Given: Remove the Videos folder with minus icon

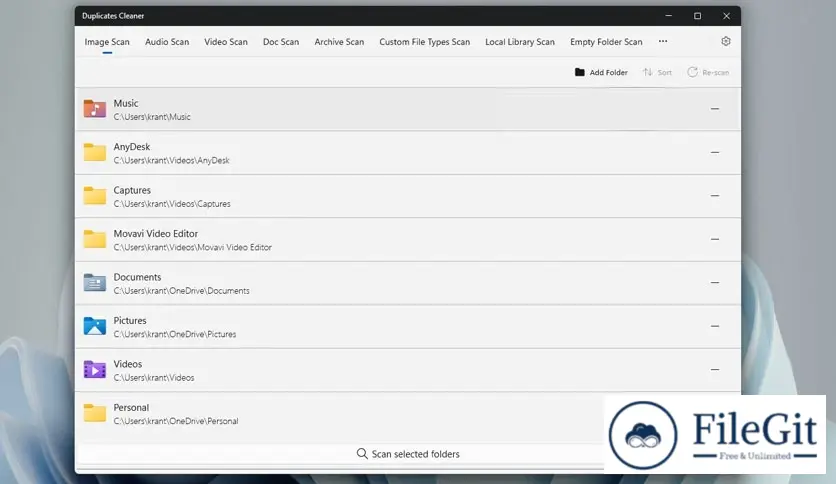Looking at the screenshot, I should tap(715, 369).
